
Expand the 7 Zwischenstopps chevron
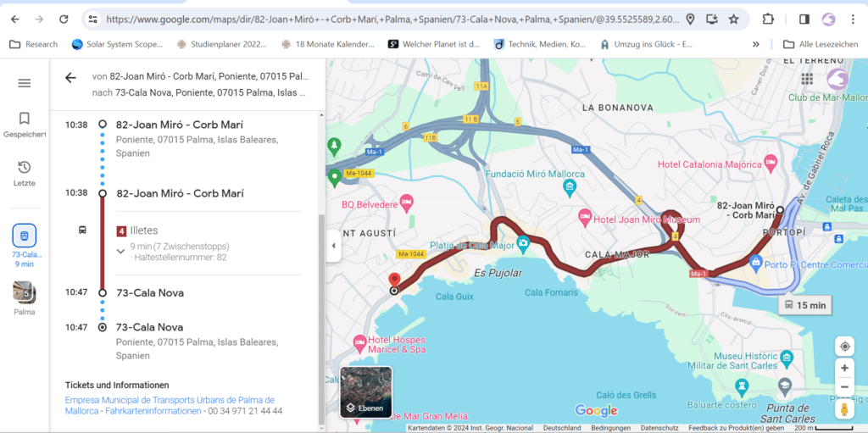point(120,252)
